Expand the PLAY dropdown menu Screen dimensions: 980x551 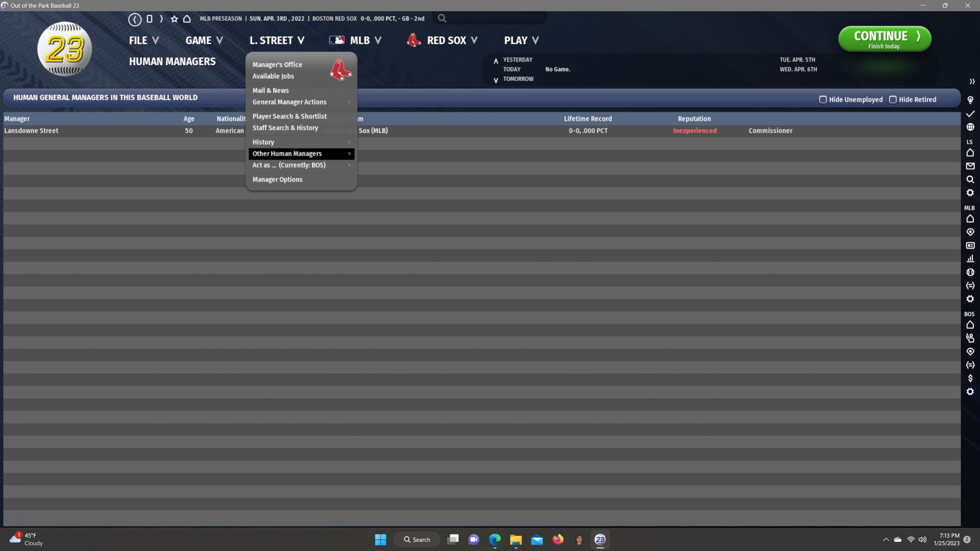[x=521, y=40]
